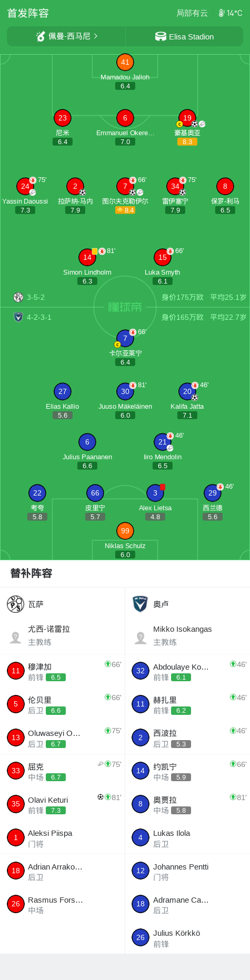Screen dimensions: 250x980
Task: Open coach Mikko Isokangas profile
Action: (187, 635)
